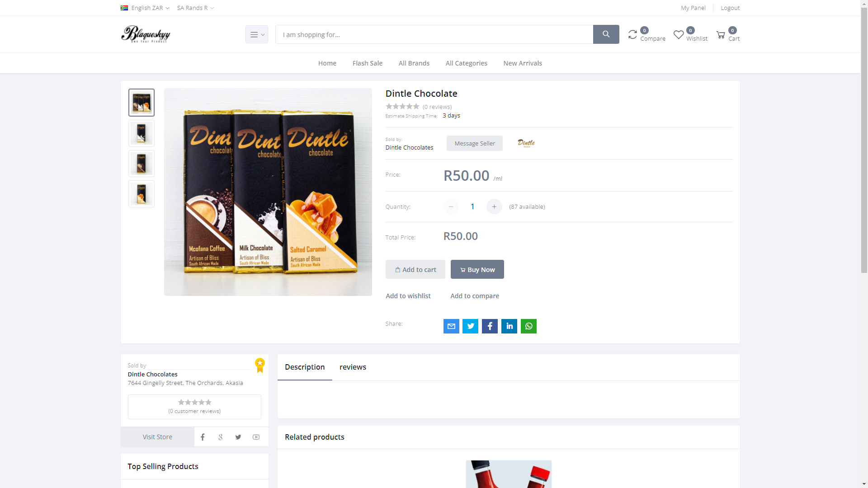Click the search magnifier button
This screenshot has width=868, height=488.
[x=606, y=34]
